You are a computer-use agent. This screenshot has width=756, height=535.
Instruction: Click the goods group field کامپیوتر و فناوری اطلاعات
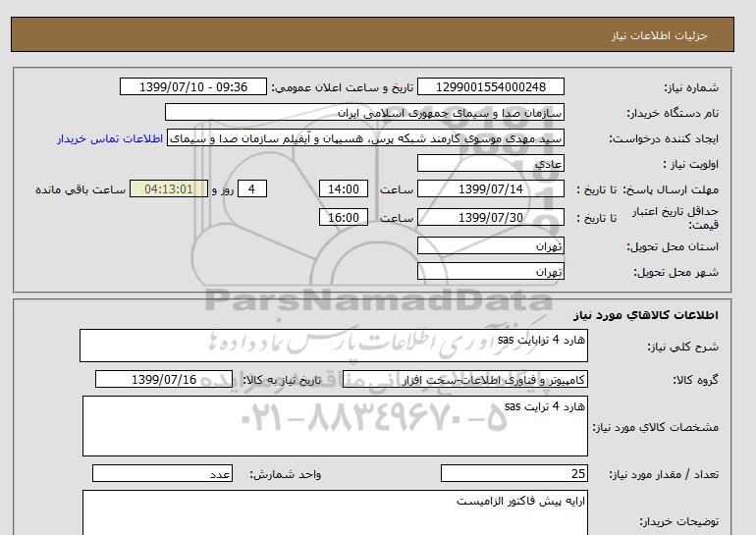point(464,379)
